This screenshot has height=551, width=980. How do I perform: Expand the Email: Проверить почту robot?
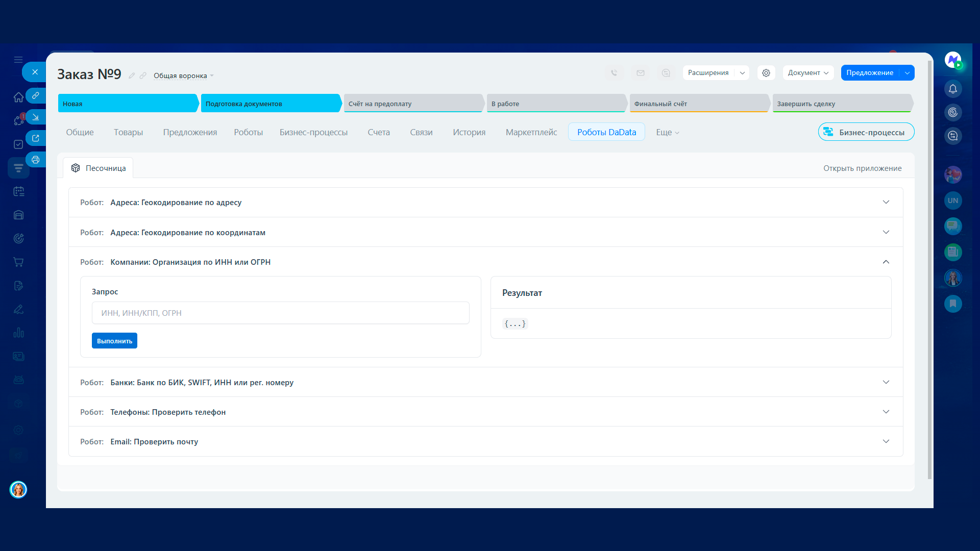click(x=886, y=441)
